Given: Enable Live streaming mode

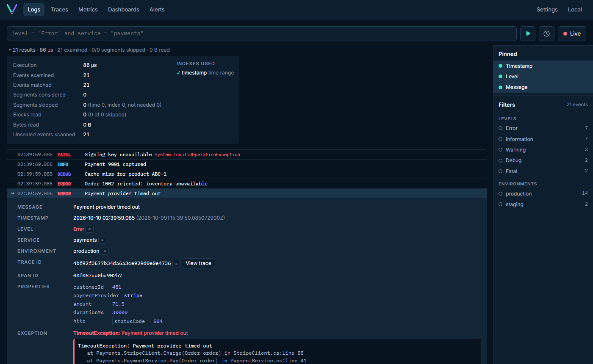Looking at the screenshot, I should pos(572,33).
